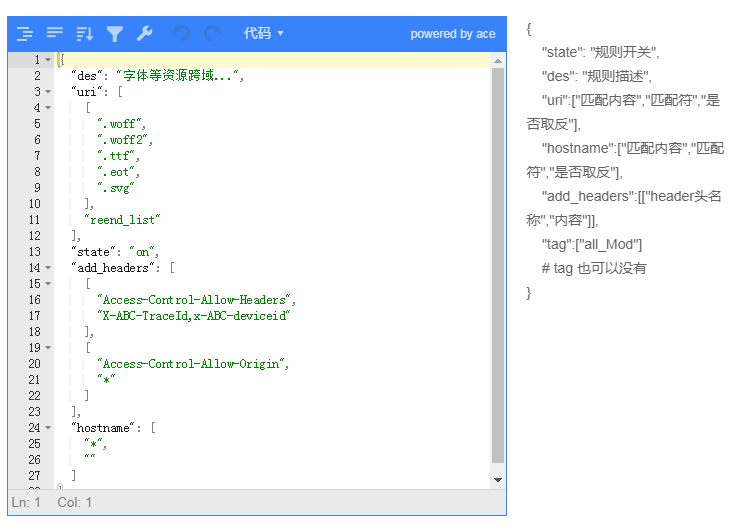Click the "reend_list" string on line 11
Screen dimensions: 735x528
coord(122,220)
